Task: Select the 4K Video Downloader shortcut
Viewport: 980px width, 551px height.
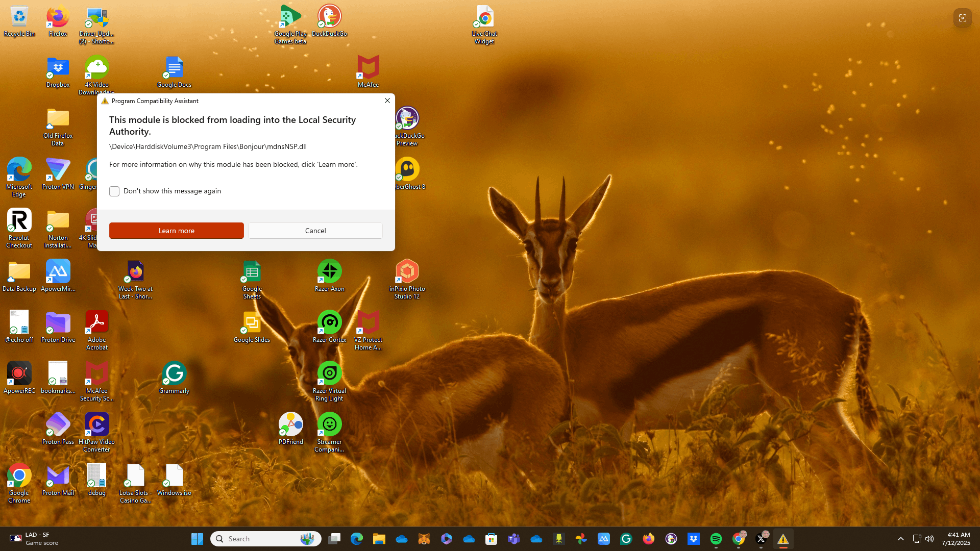Action: click(x=96, y=75)
